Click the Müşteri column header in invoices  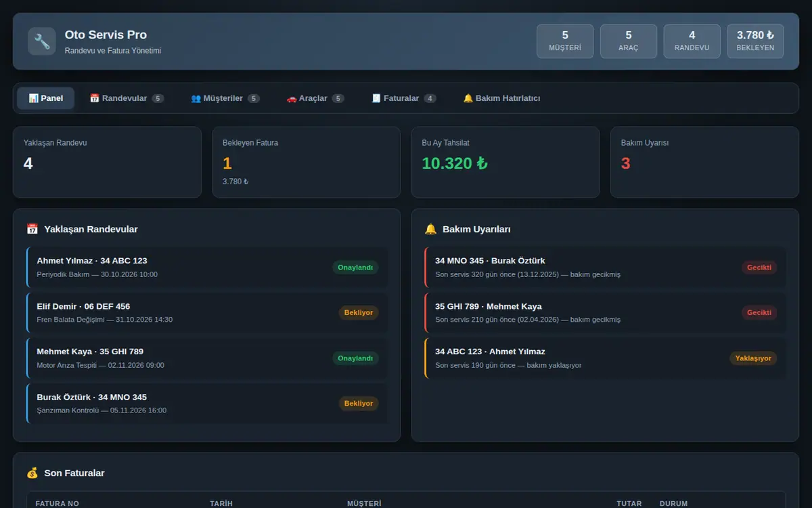click(364, 503)
